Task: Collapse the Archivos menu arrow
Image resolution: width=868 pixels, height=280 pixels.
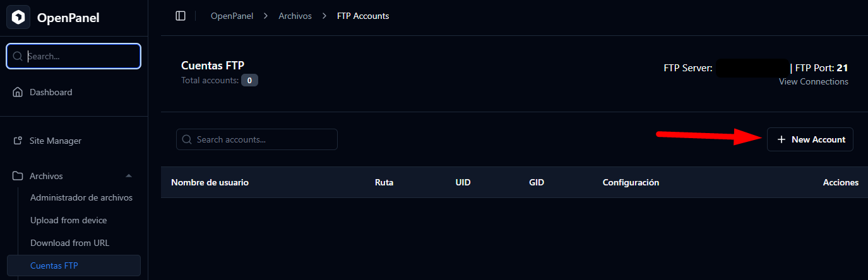Action: 129,176
